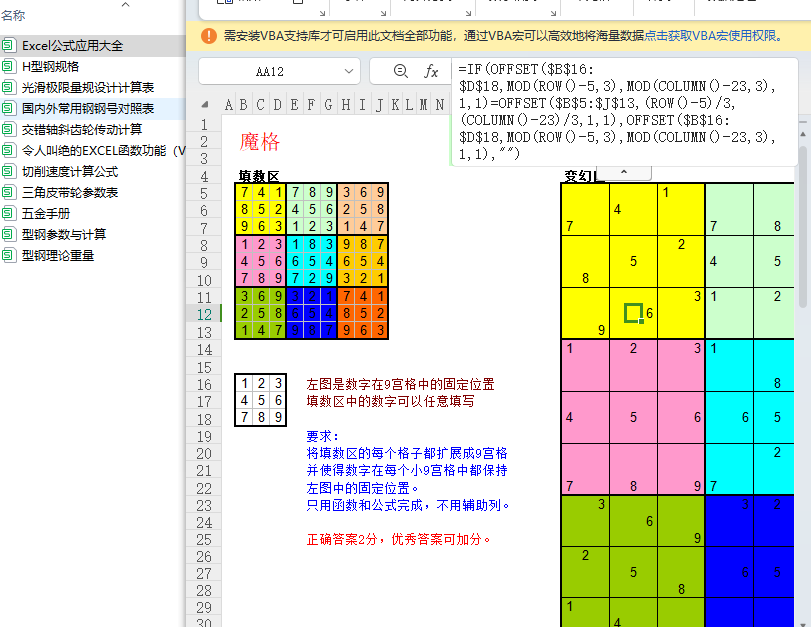Click the fill handle of selected cell
The image size is (811, 627).
pos(641,321)
